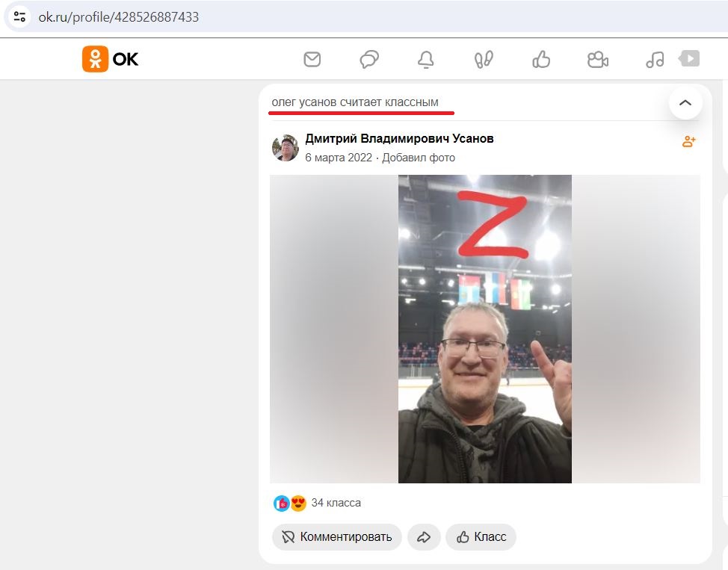
Task: View the 34 класса reactions list
Action: coord(336,503)
